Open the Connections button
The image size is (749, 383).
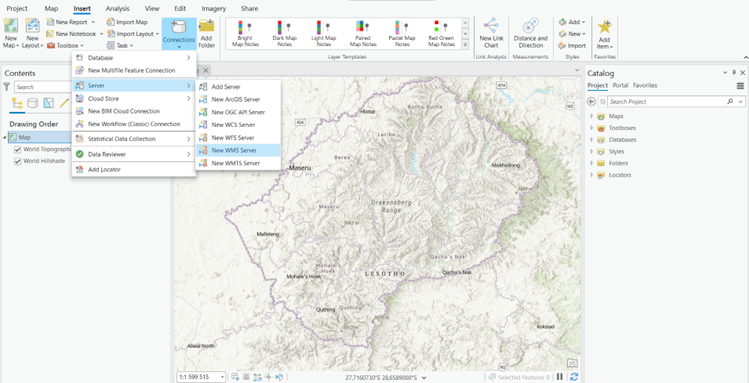179,33
